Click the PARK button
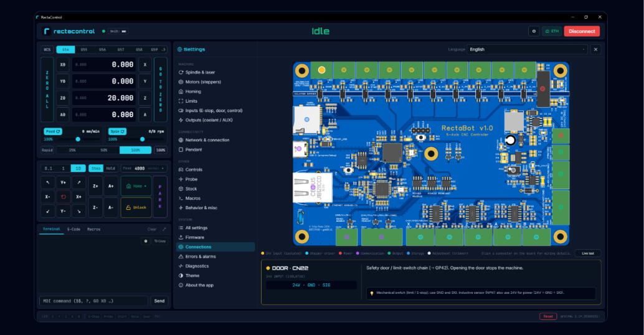The height and width of the screenshot is (335, 644). [x=160, y=197]
